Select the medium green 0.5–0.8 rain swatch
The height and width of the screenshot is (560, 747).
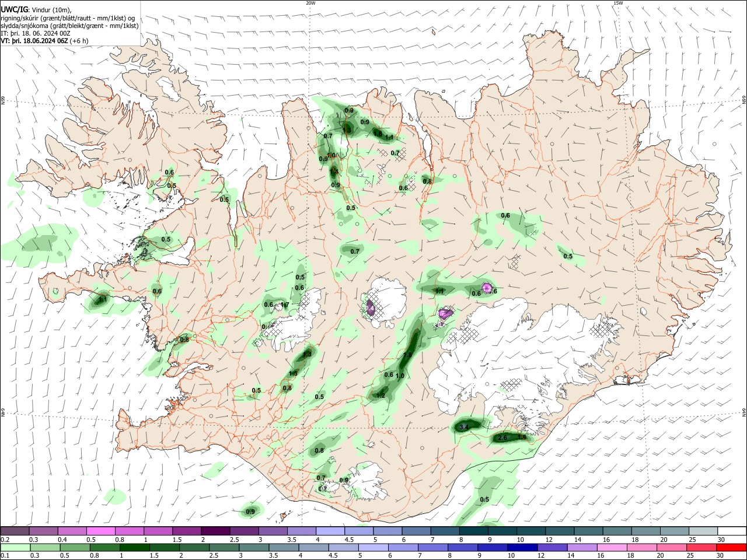point(74,547)
